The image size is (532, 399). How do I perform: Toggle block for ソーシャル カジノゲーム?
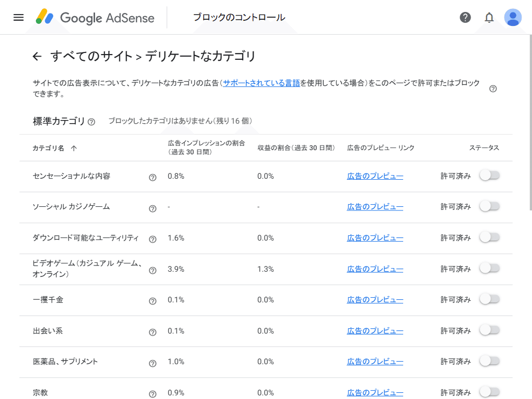click(489, 206)
